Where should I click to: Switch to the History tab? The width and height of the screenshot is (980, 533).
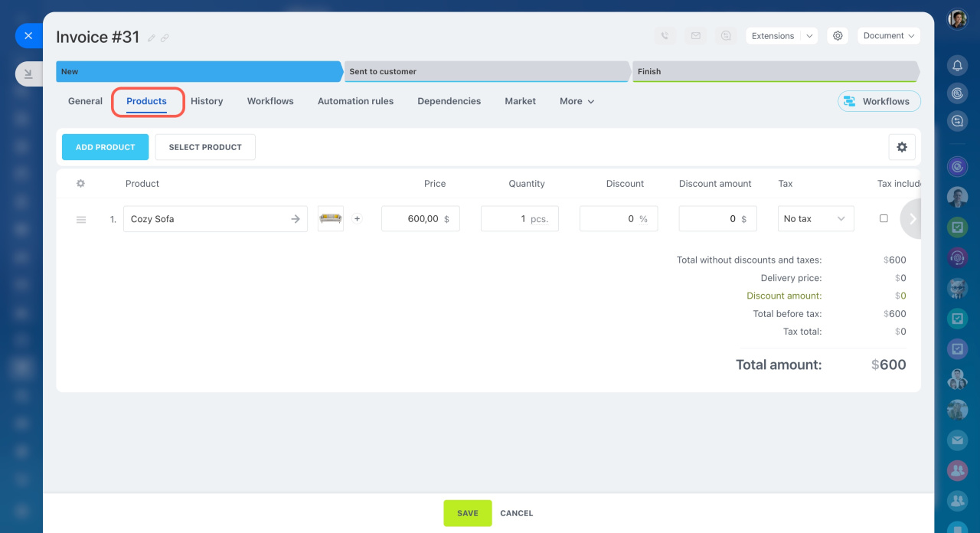click(207, 101)
